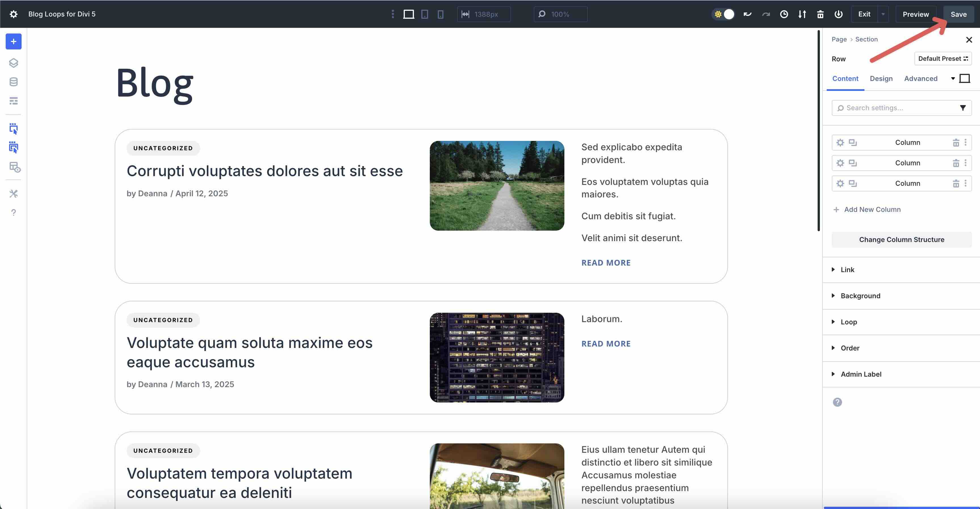This screenshot has height=509, width=980.
Task: Duplicate the second Column using its copy icon
Action: pyautogui.click(x=852, y=163)
